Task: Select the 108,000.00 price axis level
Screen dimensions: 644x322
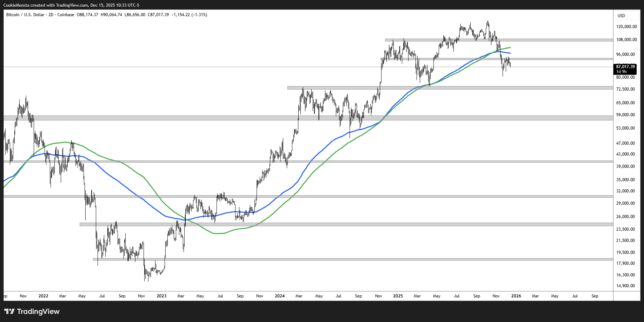Action: [626, 40]
